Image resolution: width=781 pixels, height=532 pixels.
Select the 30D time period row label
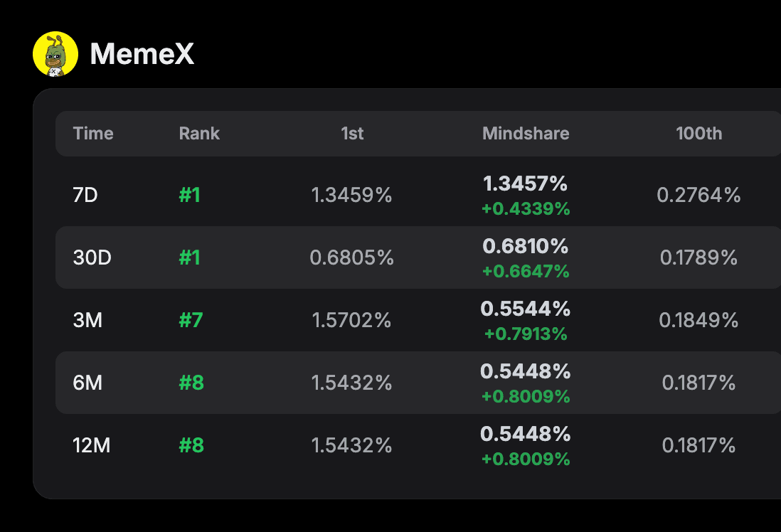(x=92, y=257)
